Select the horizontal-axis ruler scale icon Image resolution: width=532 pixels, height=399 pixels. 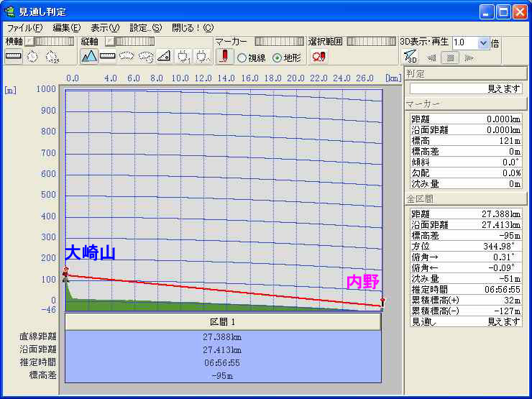pyautogui.click(x=14, y=56)
